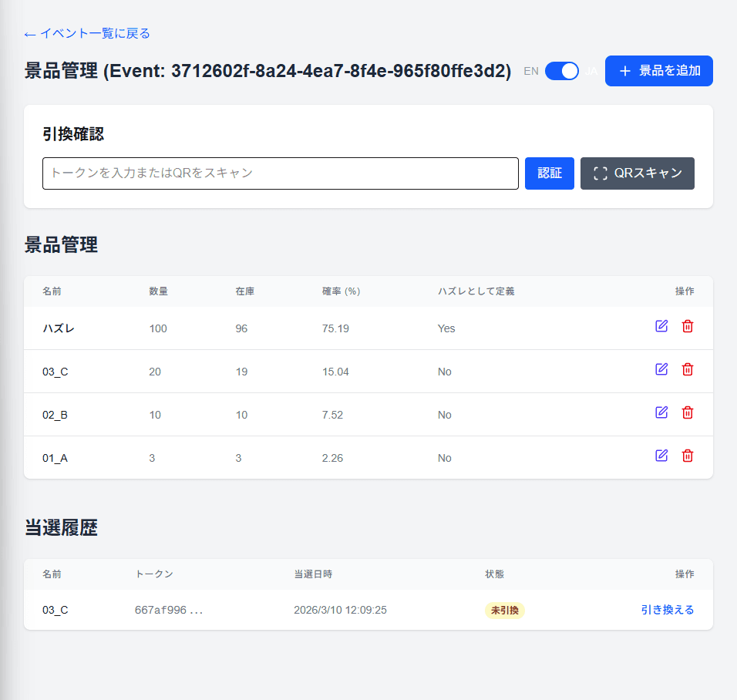Screen dimensions: 737x700
Task: Click the 景品を追加 button
Action: point(658,71)
